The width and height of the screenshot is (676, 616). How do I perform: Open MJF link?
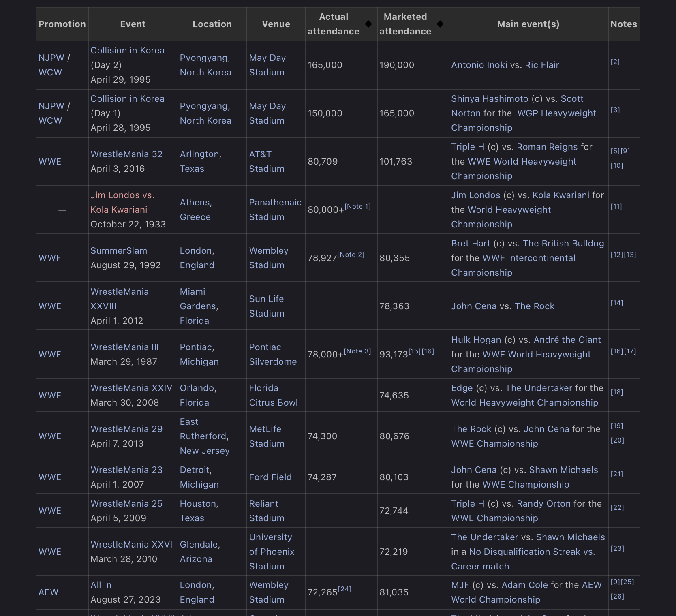coord(460,585)
